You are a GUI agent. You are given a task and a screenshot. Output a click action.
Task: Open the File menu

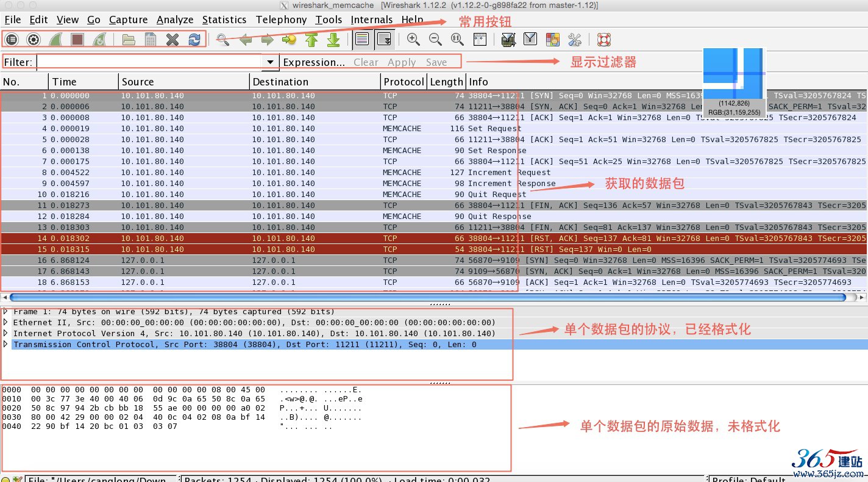(12, 20)
